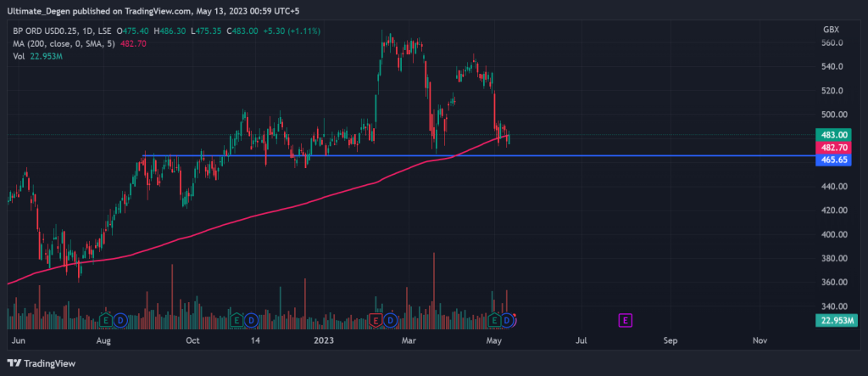Click the green earnings E marker near Aug

coord(106,320)
